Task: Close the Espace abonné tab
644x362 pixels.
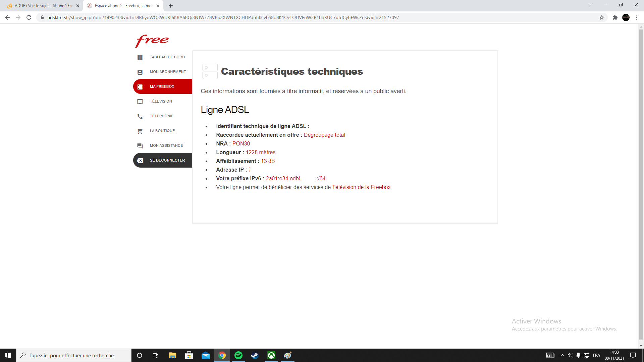Action: 158,6
